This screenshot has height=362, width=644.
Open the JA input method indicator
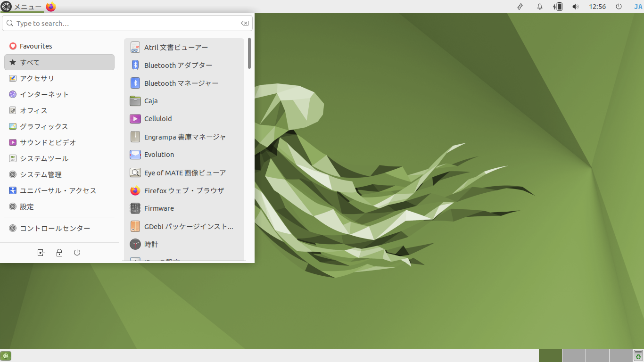coord(638,7)
